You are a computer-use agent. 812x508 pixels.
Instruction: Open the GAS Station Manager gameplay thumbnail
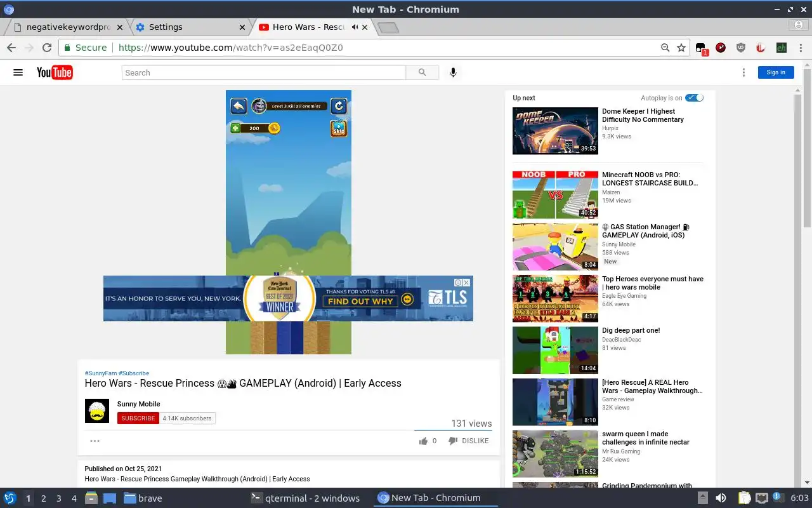(x=555, y=246)
